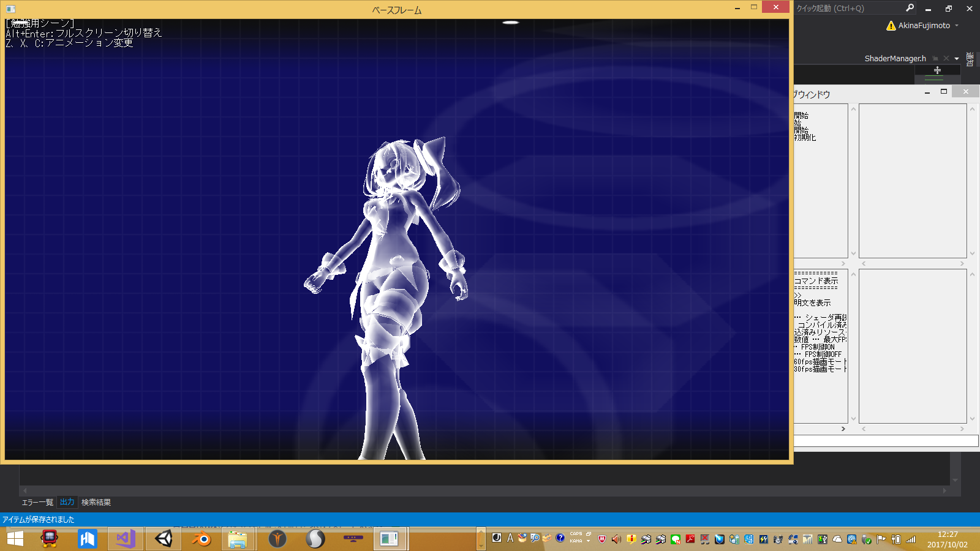Minimize the debug ウィンドウ window
Image resolution: width=980 pixels, height=551 pixels.
(927, 92)
